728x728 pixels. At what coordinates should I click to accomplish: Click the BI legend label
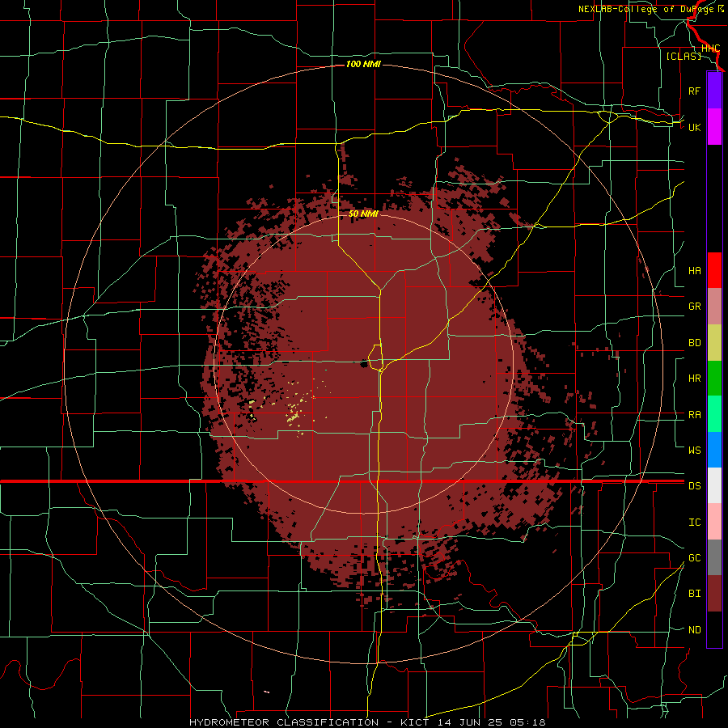pos(694,594)
